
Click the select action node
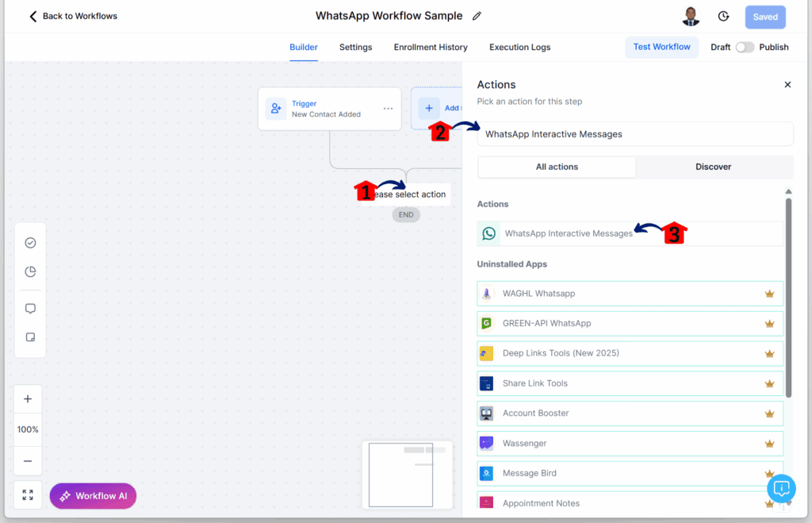pos(406,194)
